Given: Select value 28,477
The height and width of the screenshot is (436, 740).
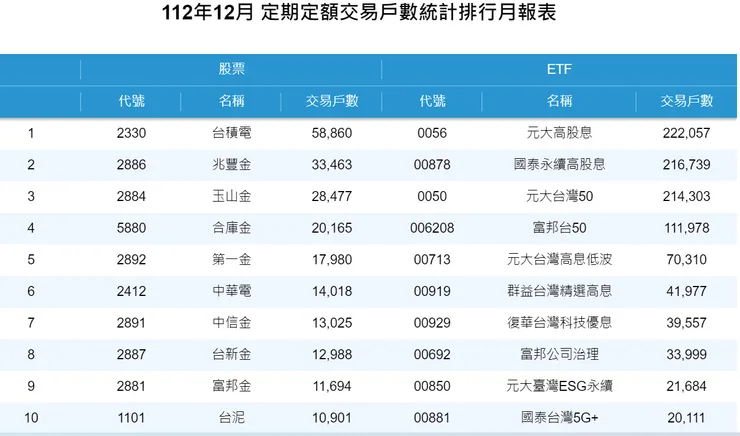Looking at the screenshot, I should coord(331,196).
